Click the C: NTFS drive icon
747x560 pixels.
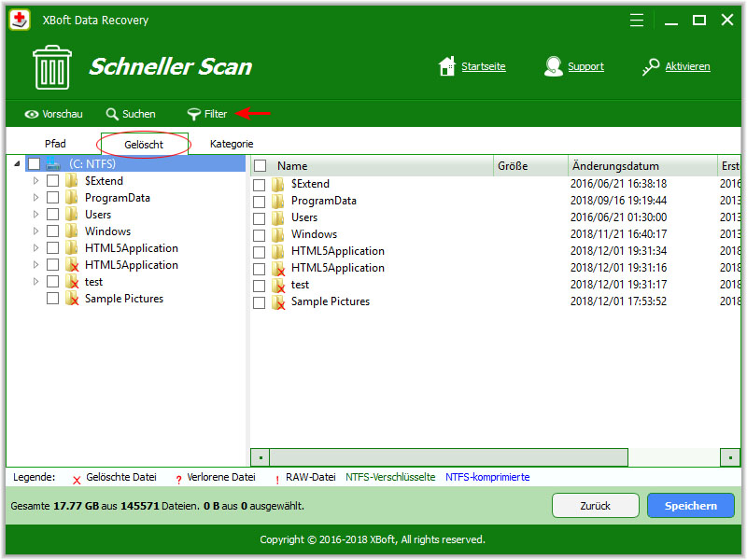(53, 164)
